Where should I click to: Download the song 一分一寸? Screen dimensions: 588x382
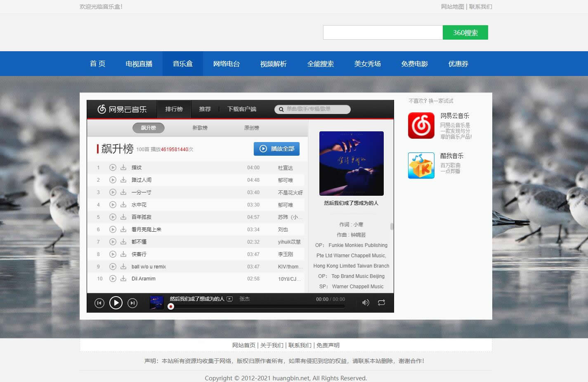[123, 192]
